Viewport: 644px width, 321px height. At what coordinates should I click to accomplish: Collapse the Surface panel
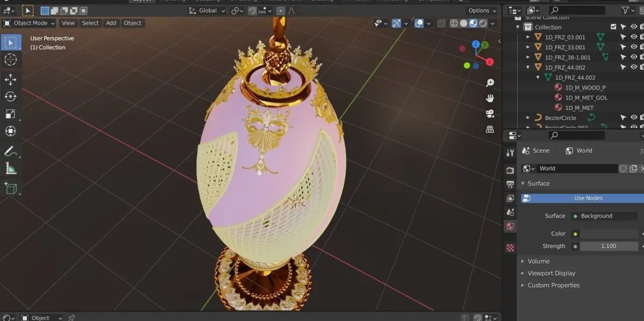tap(523, 183)
